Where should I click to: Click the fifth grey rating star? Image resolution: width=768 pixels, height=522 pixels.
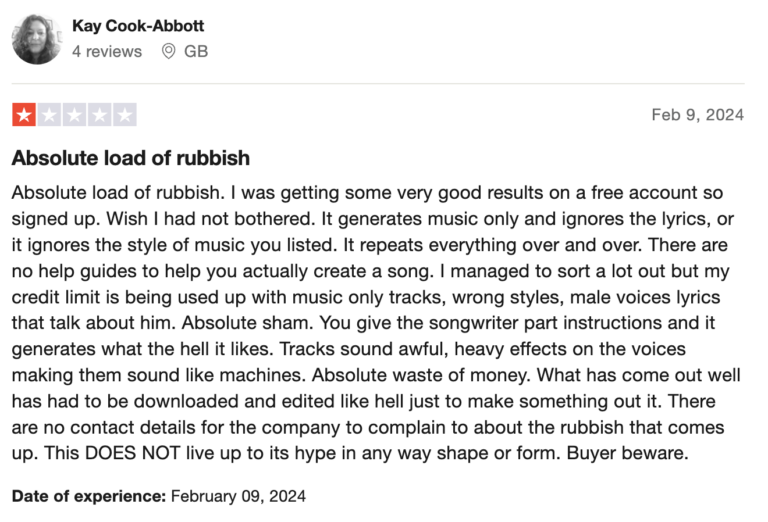point(125,115)
